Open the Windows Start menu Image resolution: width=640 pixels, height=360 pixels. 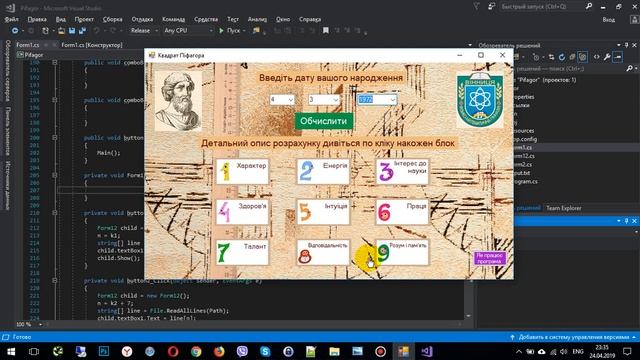click(11, 351)
